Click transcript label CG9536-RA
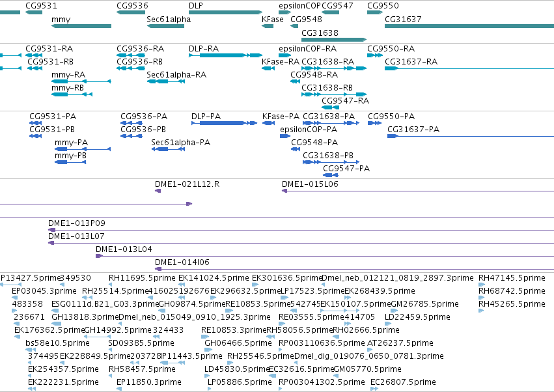554x392 pixels. pyautogui.click(x=140, y=48)
